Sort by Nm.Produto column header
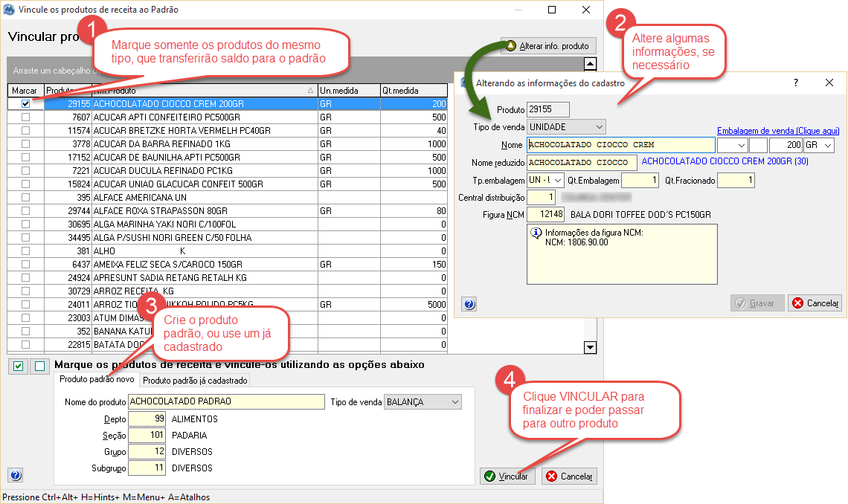The width and height of the screenshot is (848, 504). pos(204,90)
